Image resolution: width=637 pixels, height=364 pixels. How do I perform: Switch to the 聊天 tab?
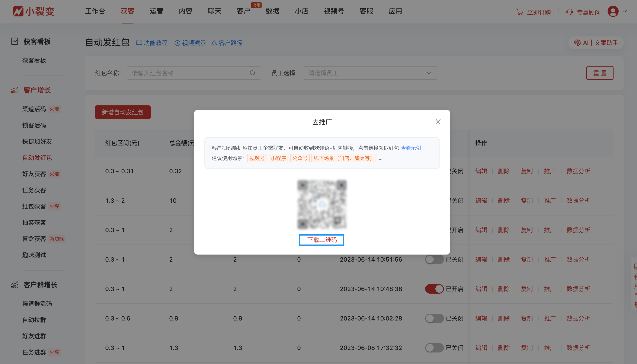[214, 11]
